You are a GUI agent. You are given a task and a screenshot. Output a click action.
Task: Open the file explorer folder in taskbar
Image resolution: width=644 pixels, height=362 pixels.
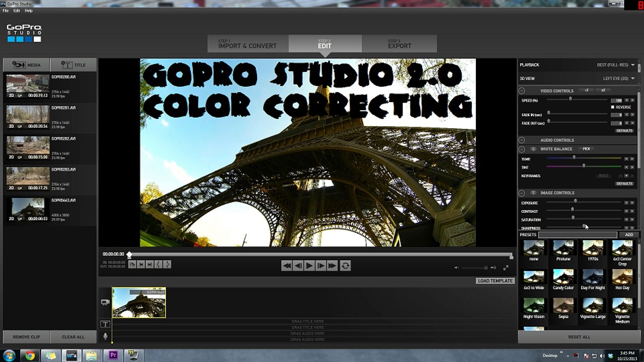(91, 355)
